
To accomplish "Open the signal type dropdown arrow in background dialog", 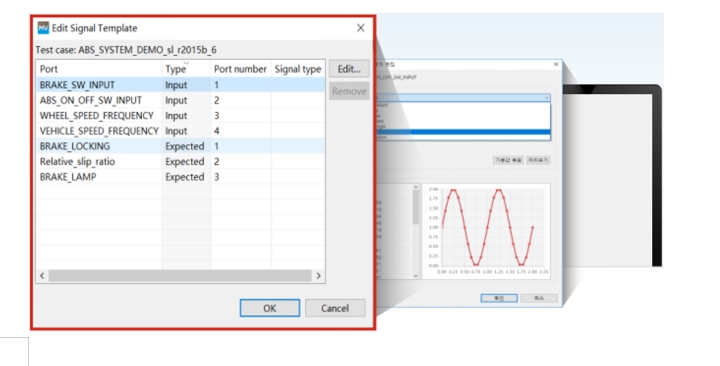I will click(x=546, y=98).
